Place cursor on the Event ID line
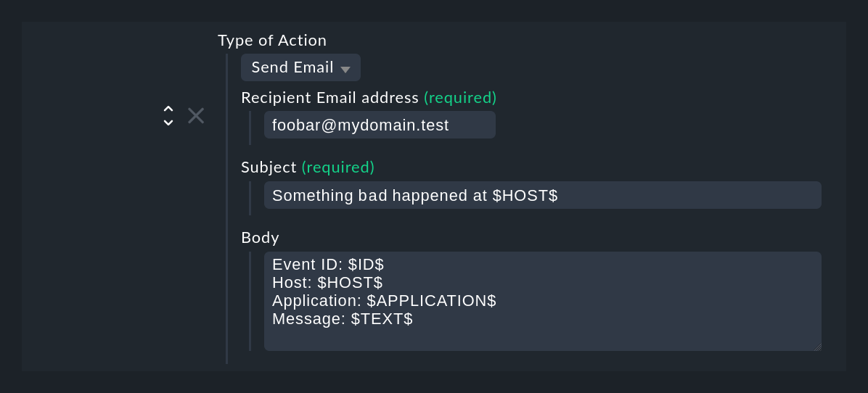Screen dimensions: 868x393 328,265
